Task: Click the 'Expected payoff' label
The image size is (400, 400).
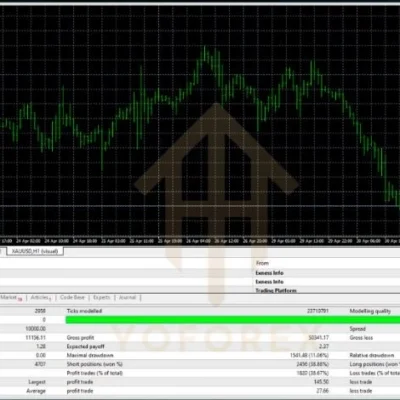Action: tap(85, 346)
